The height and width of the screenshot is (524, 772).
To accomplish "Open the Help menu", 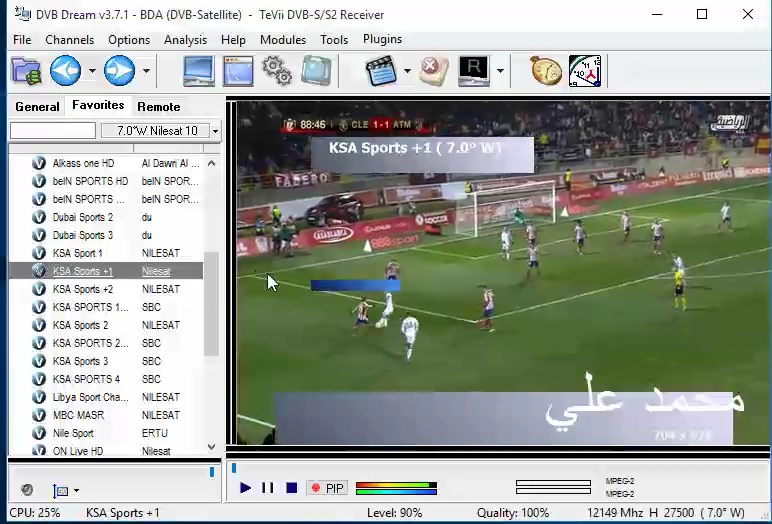I will coord(233,39).
